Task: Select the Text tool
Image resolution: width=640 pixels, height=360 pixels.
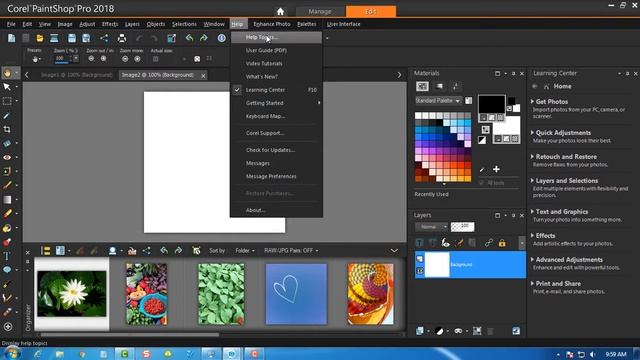Action: pos(7,256)
